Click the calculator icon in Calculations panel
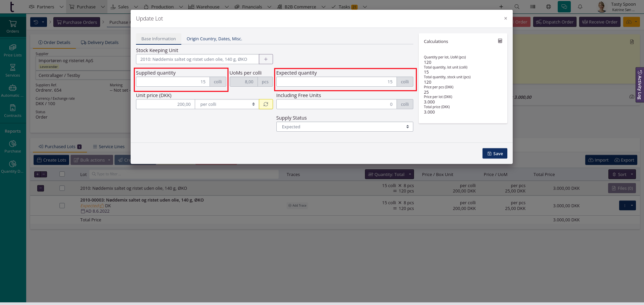This screenshot has height=305, width=644. (x=500, y=41)
